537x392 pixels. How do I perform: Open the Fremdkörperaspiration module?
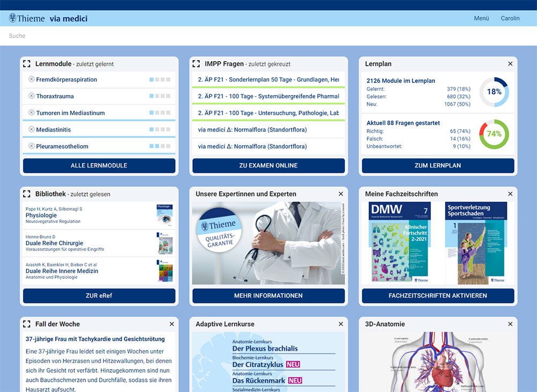[67, 79]
